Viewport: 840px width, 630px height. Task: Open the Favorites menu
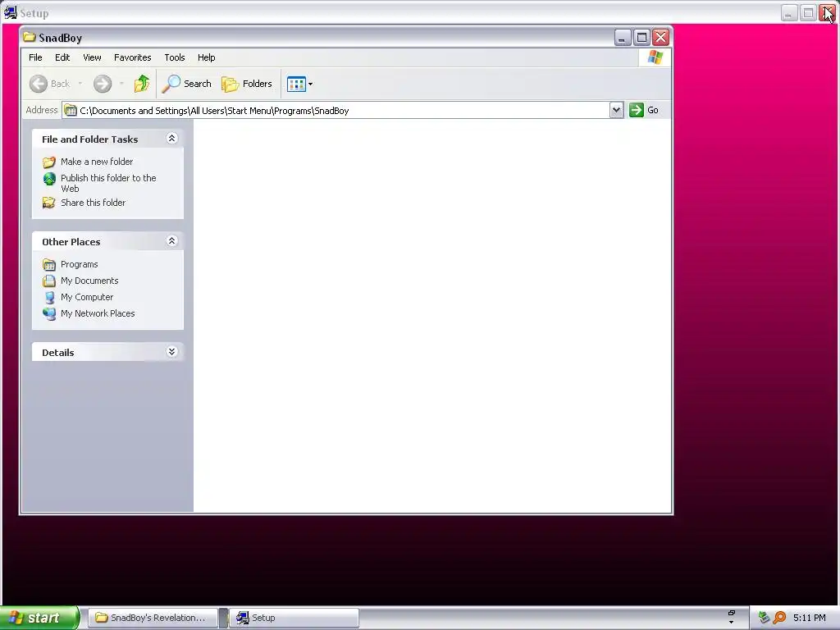point(132,57)
